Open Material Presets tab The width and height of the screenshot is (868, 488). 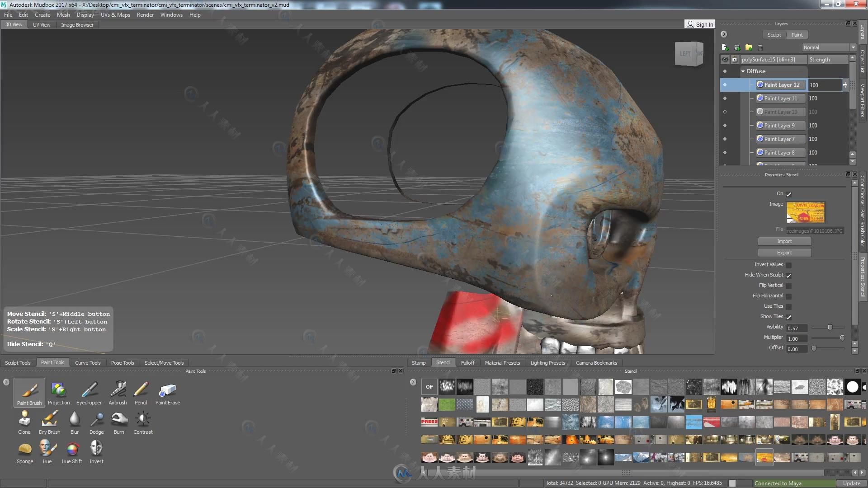[x=502, y=363]
